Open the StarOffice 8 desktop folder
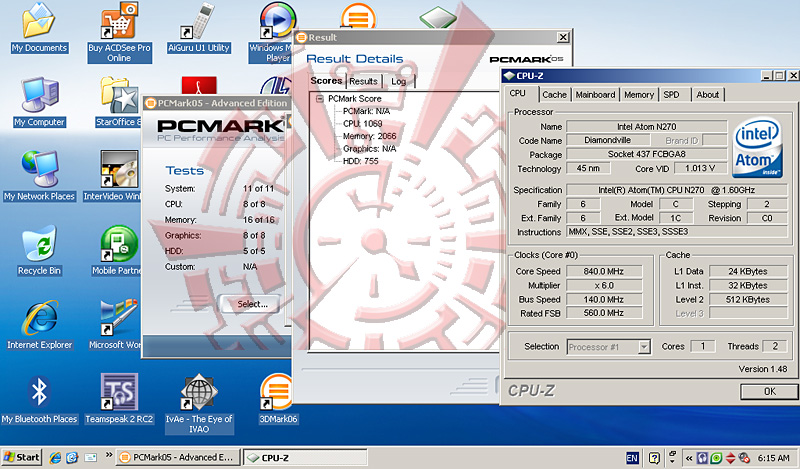Image resolution: width=800 pixels, height=469 pixels. [118, 102]
